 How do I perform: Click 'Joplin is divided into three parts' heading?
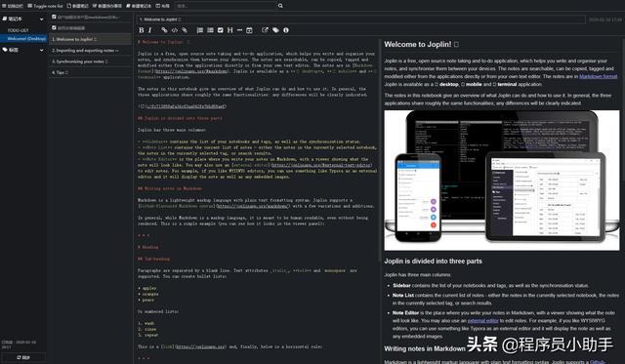point(433,262)
